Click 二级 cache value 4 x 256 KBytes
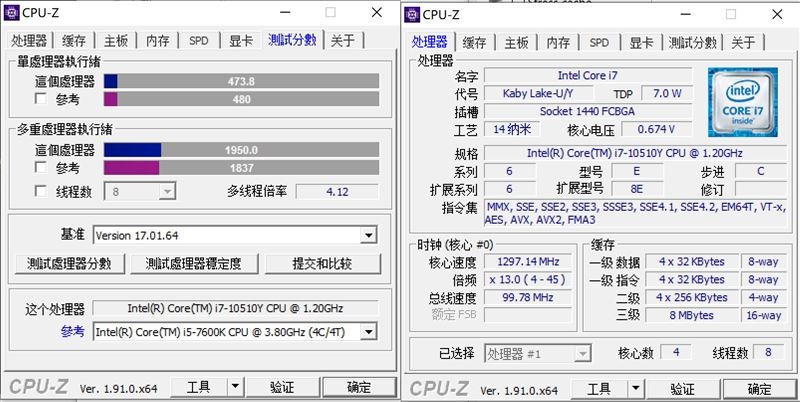Screen dimensions: 800x402 691,297
